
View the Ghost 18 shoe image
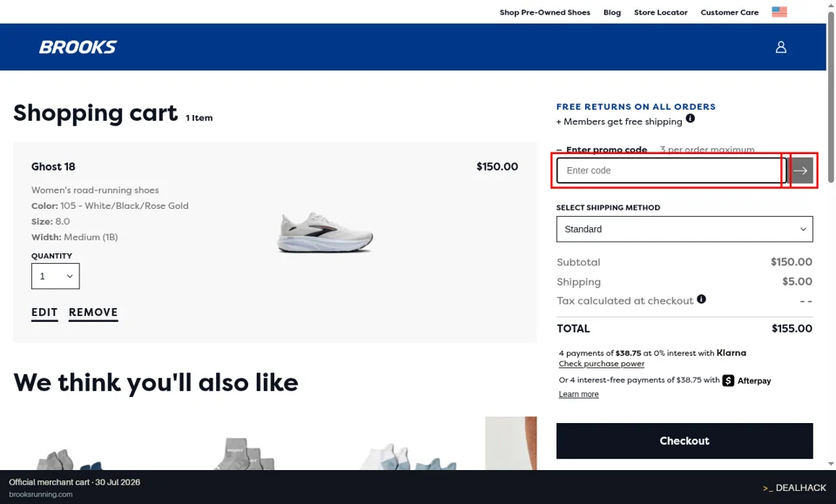click(325, 232)
